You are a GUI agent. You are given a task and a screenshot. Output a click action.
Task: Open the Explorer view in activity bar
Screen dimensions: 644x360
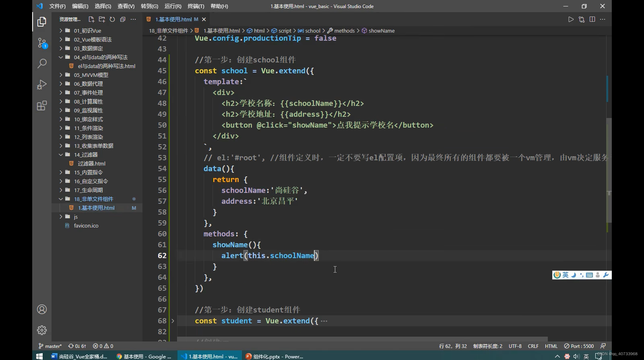42,21
